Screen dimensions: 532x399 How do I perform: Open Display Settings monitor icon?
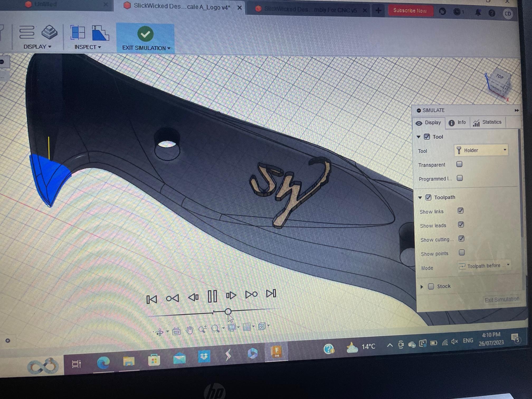tap(232, 327)
